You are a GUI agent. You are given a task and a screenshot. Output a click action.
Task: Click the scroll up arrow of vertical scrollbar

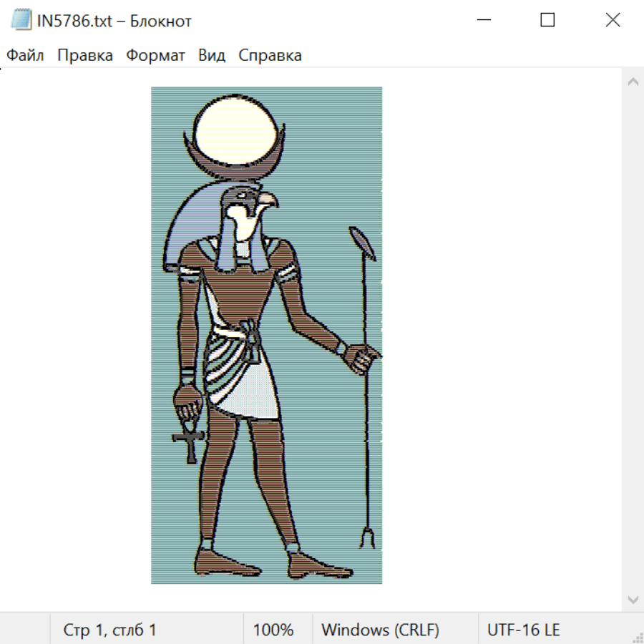point(633,82)
